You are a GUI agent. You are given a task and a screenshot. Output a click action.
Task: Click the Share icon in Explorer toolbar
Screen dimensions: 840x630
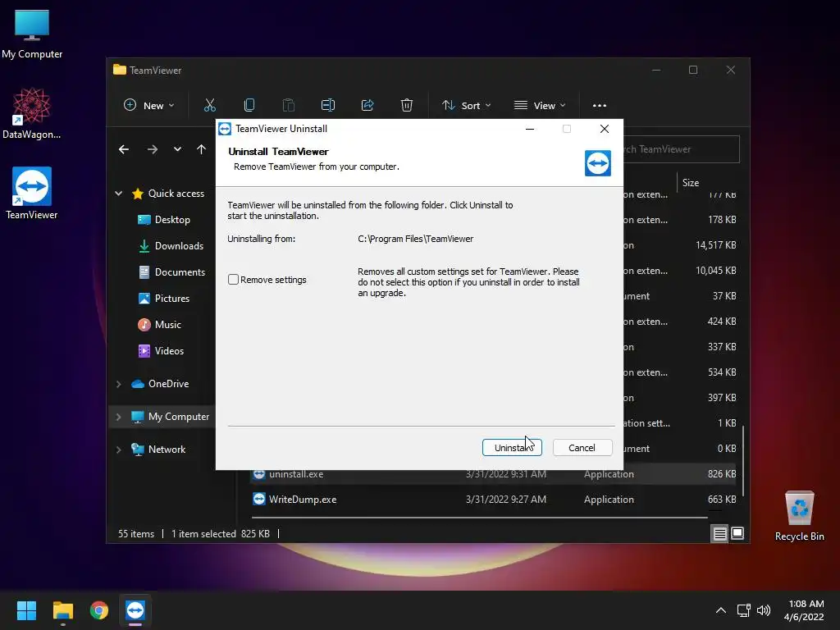coord(367,105)
